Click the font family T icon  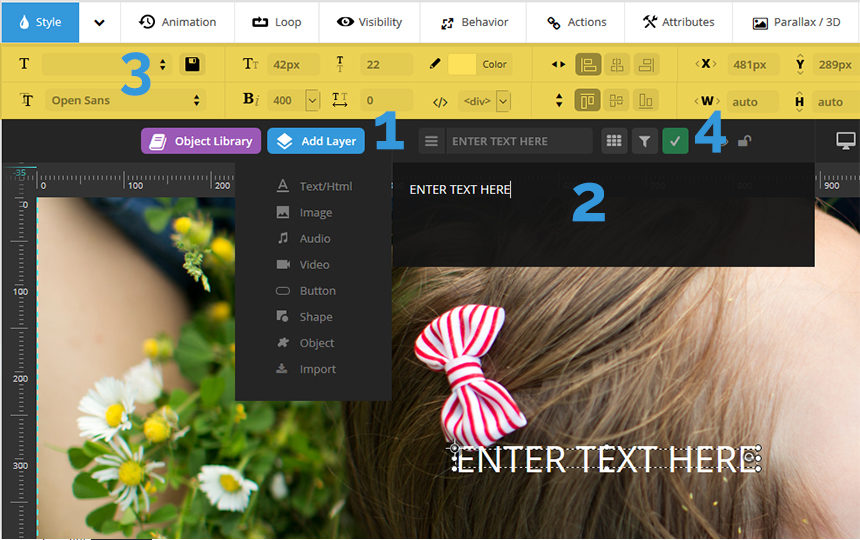[x=26, y=100]
